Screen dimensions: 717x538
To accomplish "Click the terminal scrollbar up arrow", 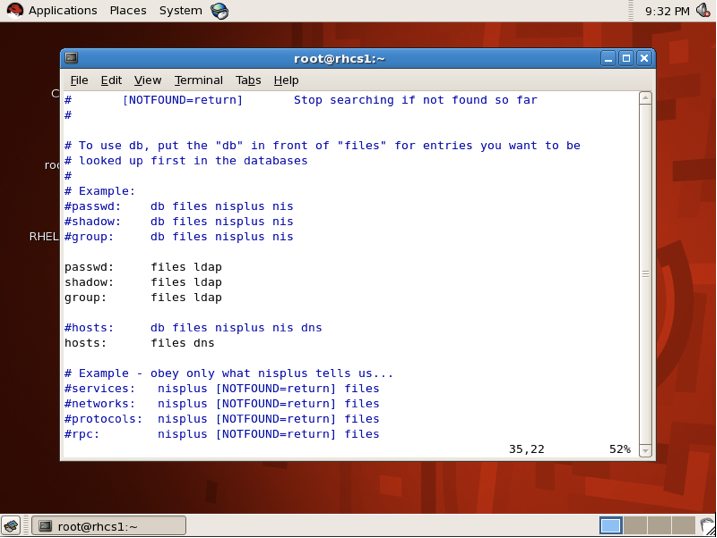I will 645,98.
